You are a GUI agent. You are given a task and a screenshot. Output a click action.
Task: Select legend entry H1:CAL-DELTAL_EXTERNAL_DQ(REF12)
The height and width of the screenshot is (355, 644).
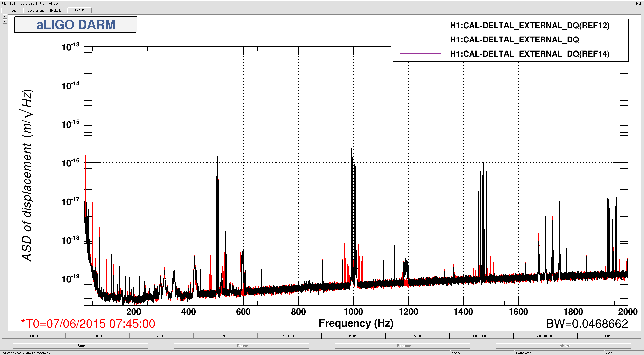pyautogui.click(x=530, y=26)
